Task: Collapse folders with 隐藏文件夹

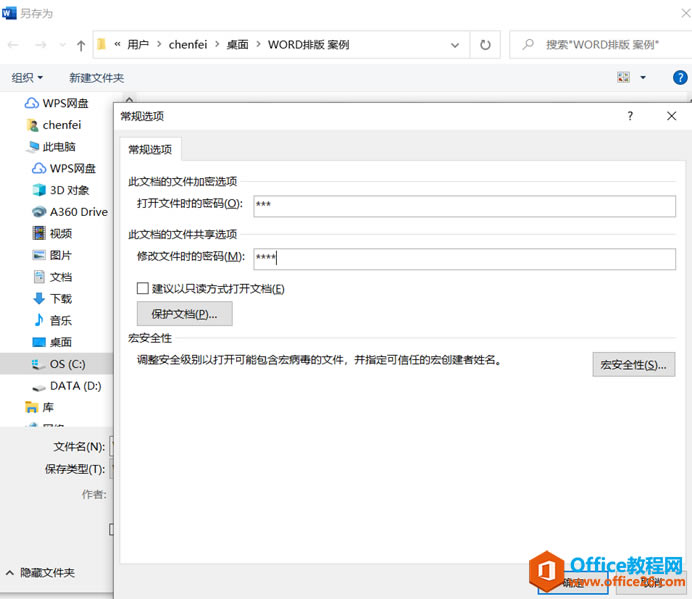Action: point(40,573)
